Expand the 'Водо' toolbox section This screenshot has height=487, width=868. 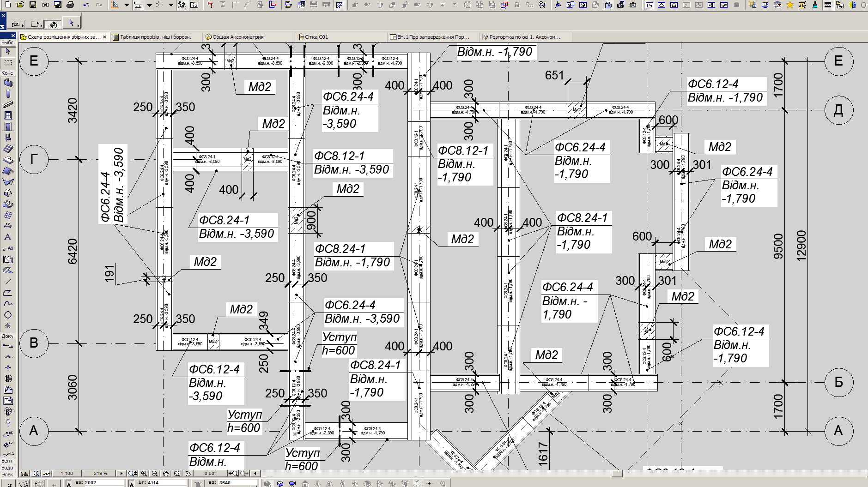7,468
